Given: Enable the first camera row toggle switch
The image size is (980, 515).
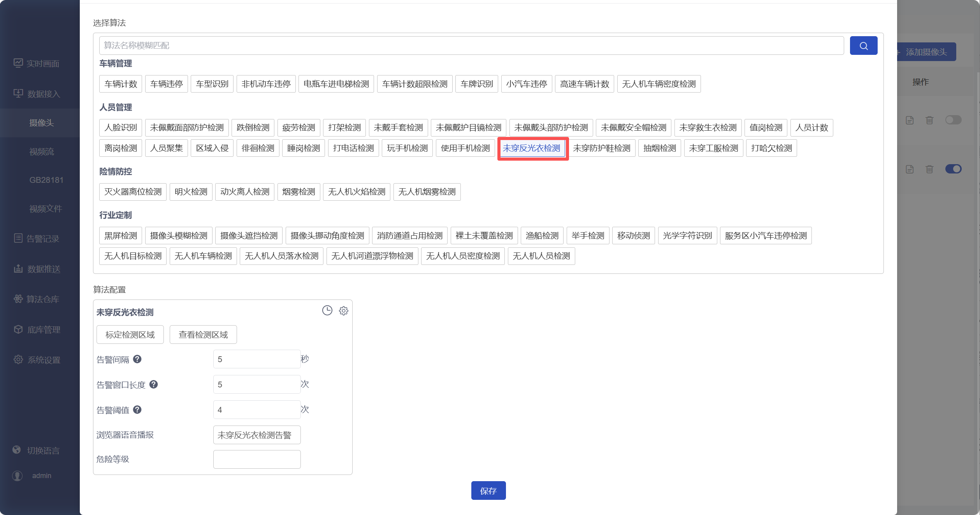Looking at the screenshot, I should click(x=953, y=120).
